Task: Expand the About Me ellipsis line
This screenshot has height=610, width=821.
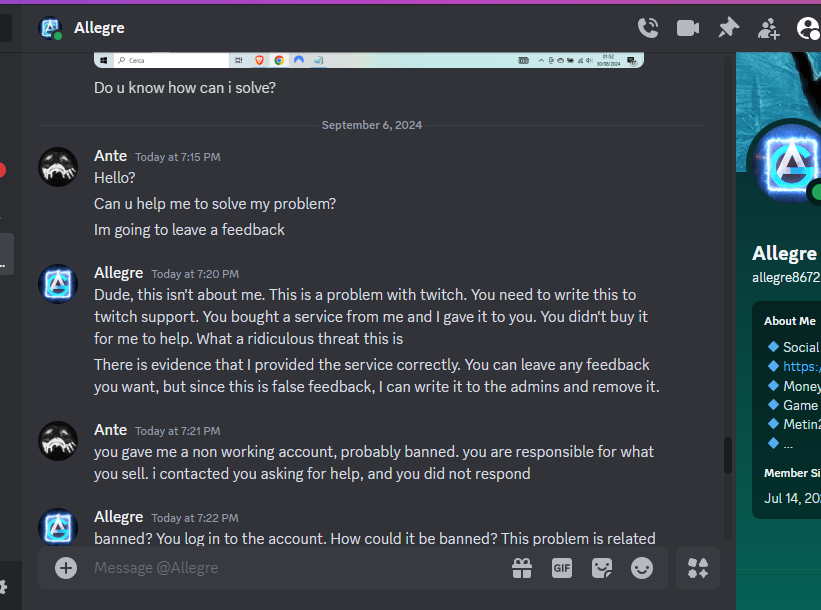Action: coord(788,444)
